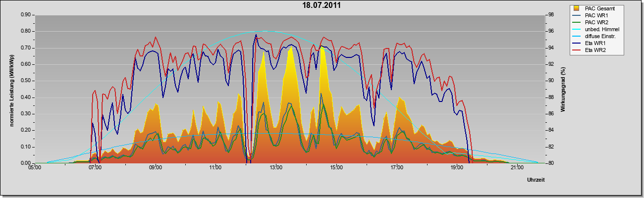Click the chart title 18.07.2011
The height and width of the screenshot is (198, 644).
322,5
